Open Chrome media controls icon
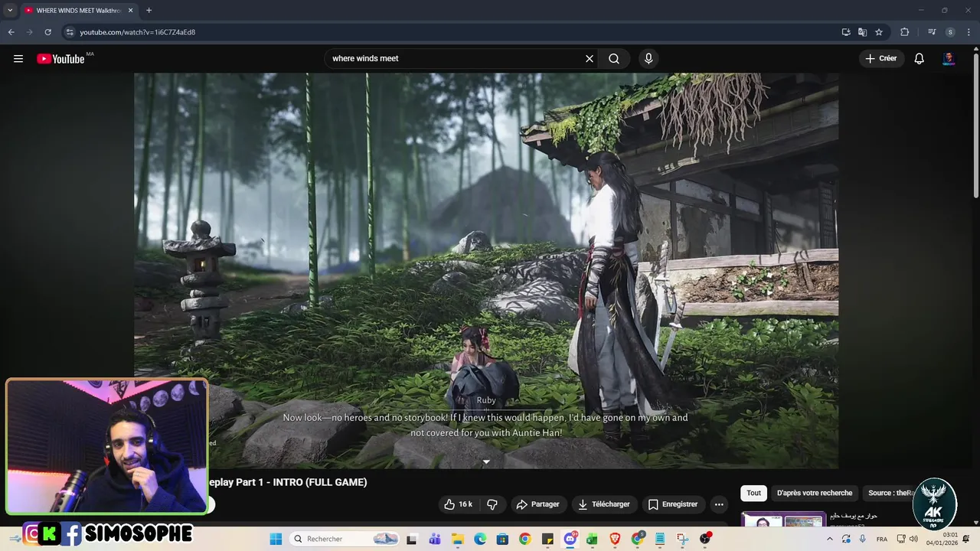The image size is (980, 551). pos(932,32)
